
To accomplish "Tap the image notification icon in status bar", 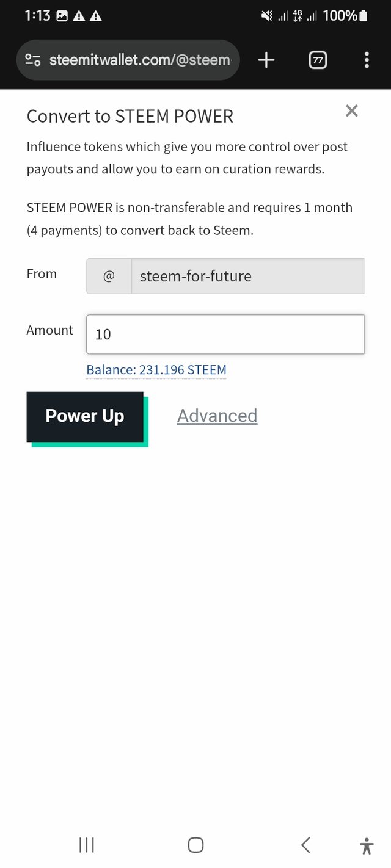I will (62, 16).
